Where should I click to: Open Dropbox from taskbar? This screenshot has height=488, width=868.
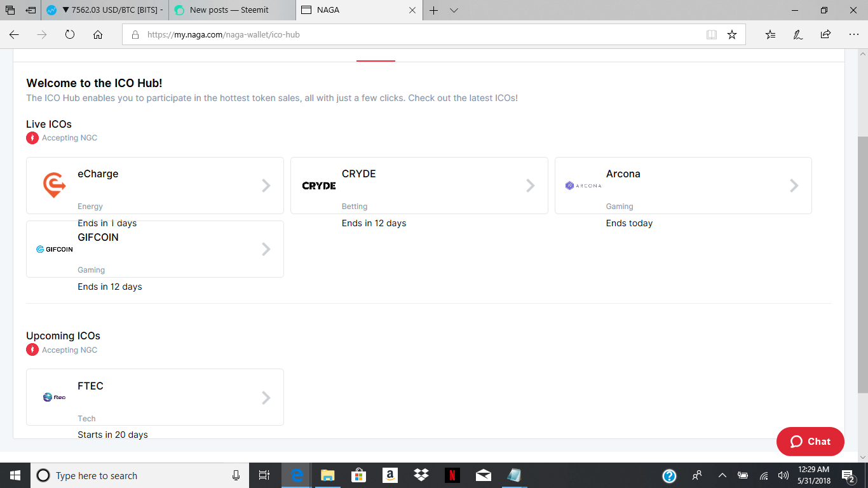(x=421, y=475)
